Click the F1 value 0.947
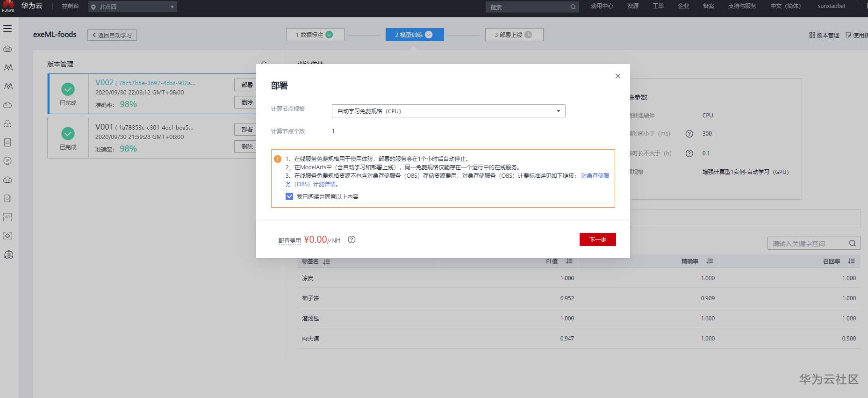The width and height of the screenshot is (868, 398). point(567,338)
